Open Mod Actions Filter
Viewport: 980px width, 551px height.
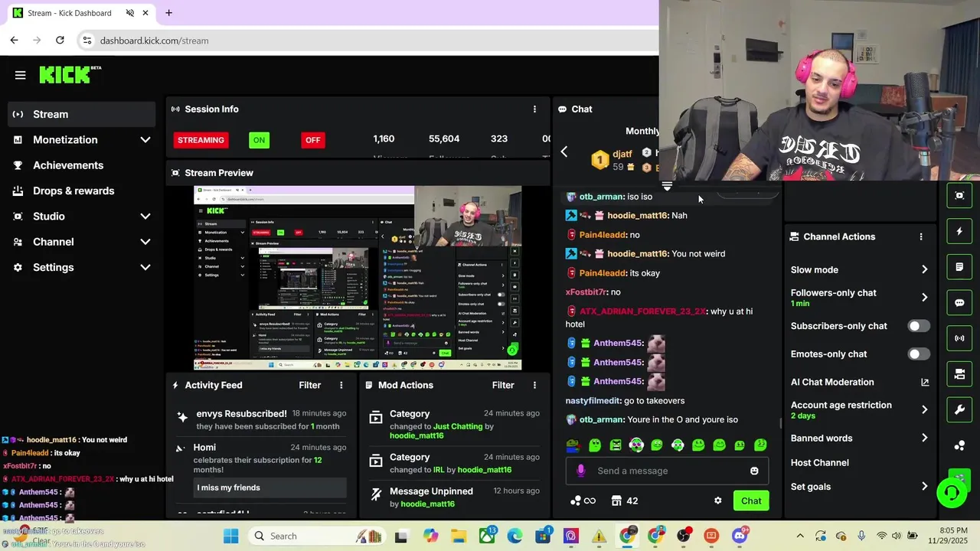(x=503, y=385)
